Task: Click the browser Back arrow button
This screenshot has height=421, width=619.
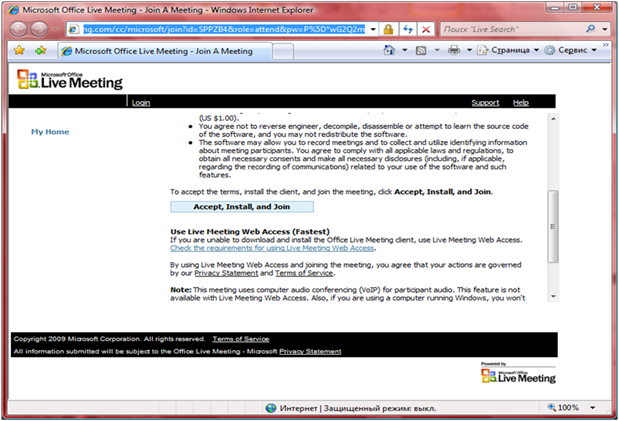Action: (x=18, y=29)
